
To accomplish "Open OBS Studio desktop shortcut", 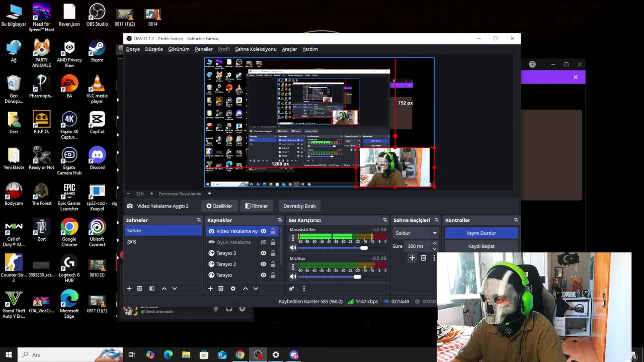I will coord(97,15).
